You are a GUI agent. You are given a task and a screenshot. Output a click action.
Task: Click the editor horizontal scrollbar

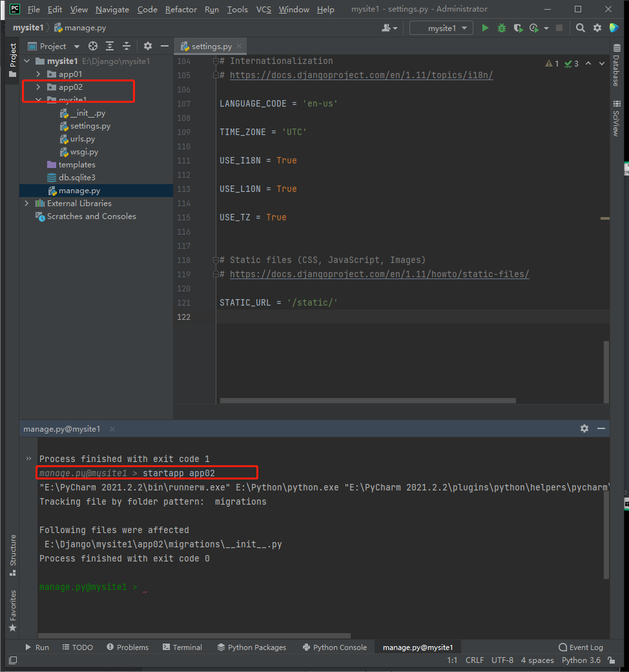367,400
